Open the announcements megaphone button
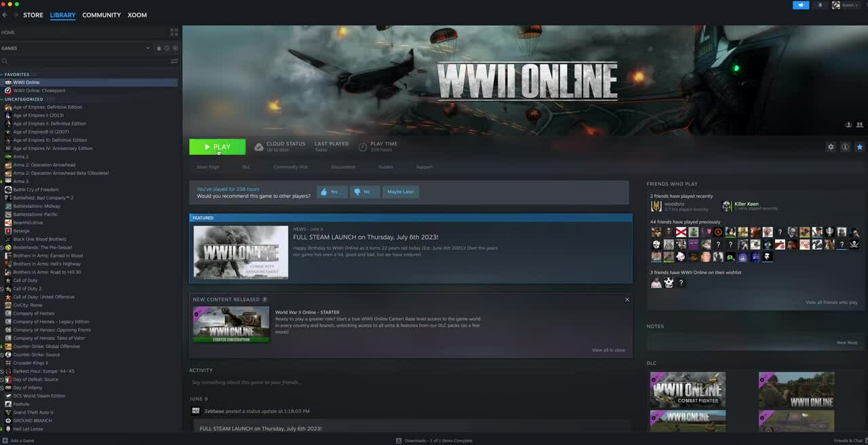 801,5
